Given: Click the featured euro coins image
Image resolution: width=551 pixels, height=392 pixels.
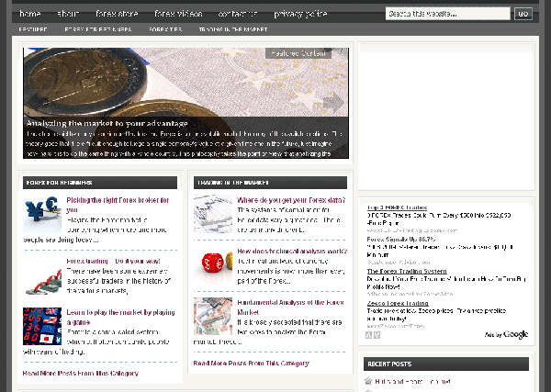Looking at the screenshot, I should (x=186, y=83).
